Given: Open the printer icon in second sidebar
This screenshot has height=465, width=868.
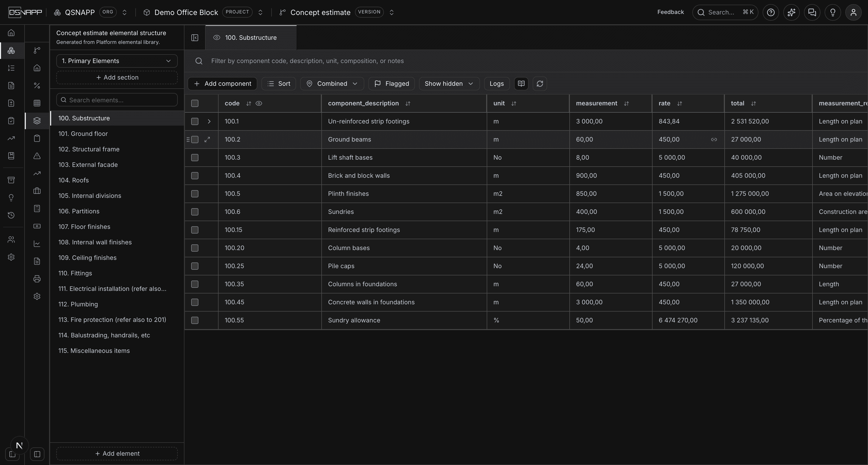Looking at the screenshot, I should pyautogui.click(x=37, y=279).
